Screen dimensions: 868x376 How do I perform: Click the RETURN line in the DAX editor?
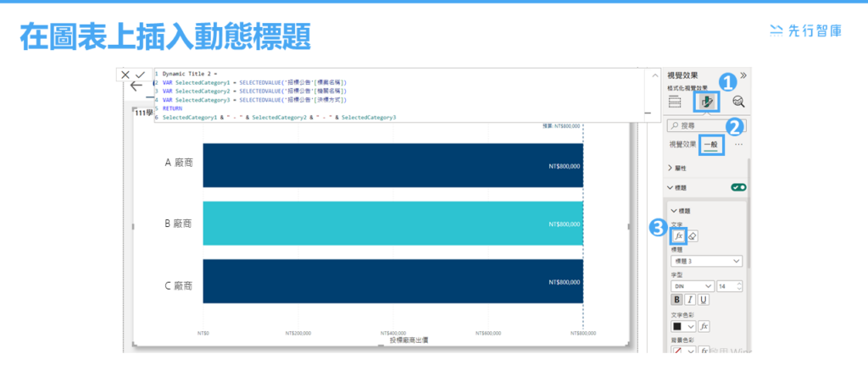click(x=172, y=108)
